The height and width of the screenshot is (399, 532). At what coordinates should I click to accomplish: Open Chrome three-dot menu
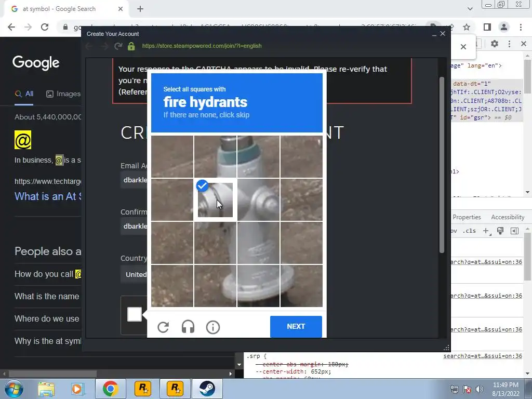pos(521,27)
